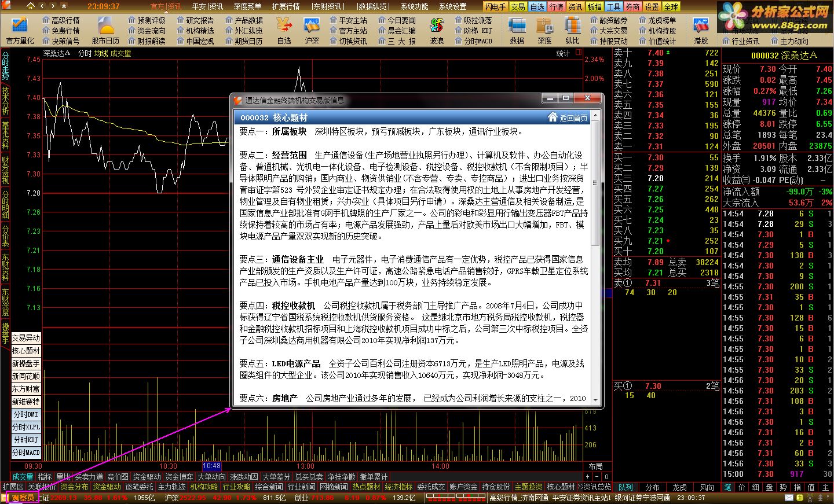The image size is (834, 504).
Task: Open the 系统功能 menu
Action: pyautogui.click(x=415, y=6)
